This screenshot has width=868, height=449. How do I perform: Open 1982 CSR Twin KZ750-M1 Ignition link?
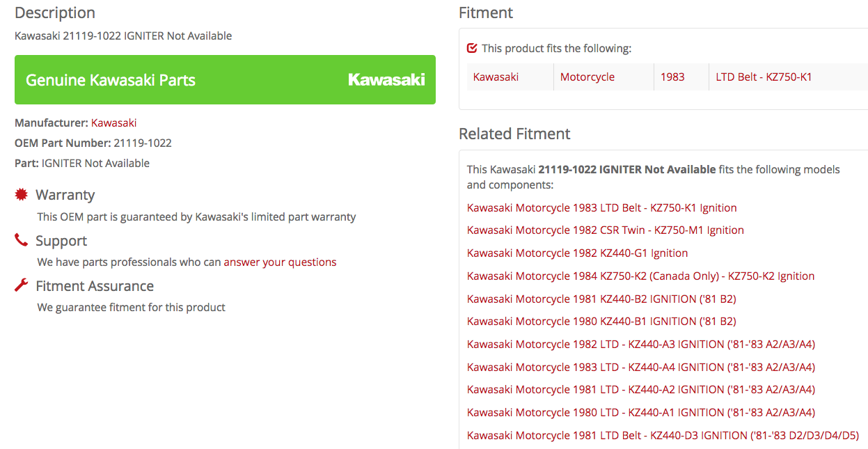(605, 230)
